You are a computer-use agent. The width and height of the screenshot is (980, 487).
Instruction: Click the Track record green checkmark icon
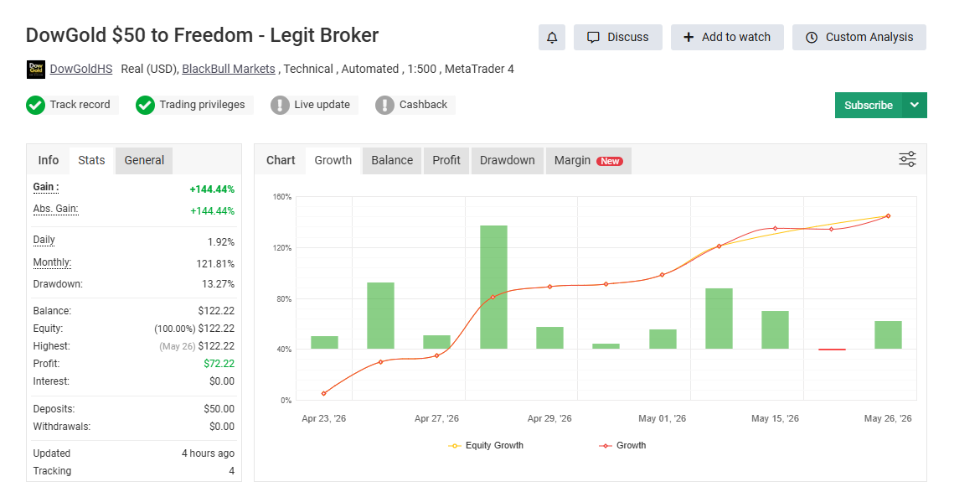pos(36,105)
